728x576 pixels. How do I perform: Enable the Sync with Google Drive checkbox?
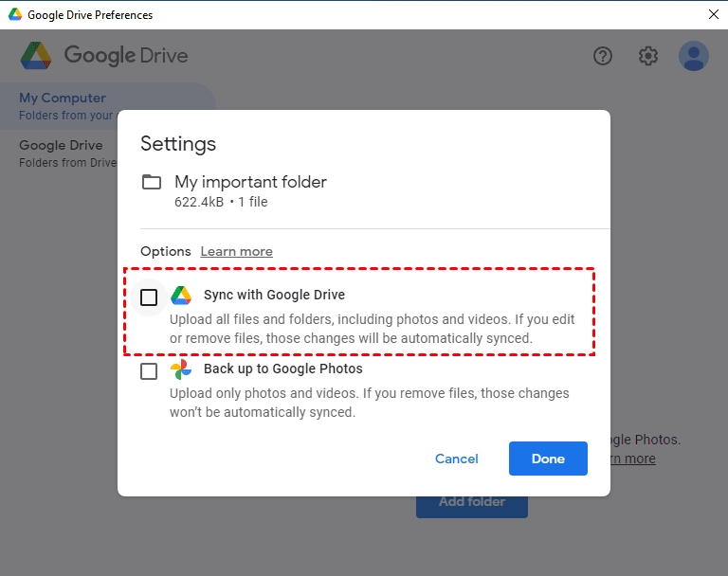149,297
